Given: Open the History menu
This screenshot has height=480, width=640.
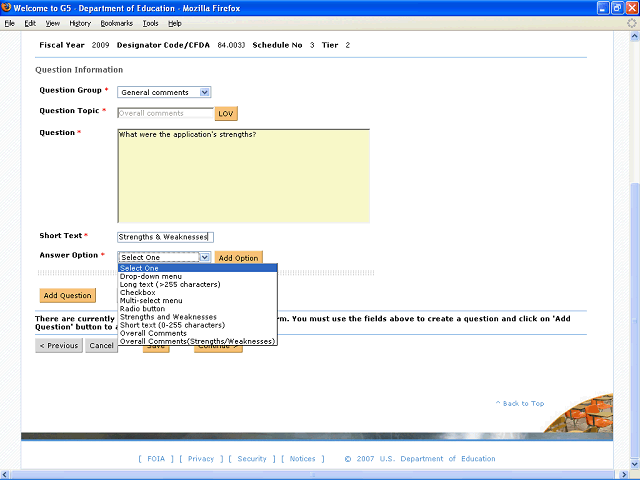Looking at the screenshot, I should click(80, 23).
